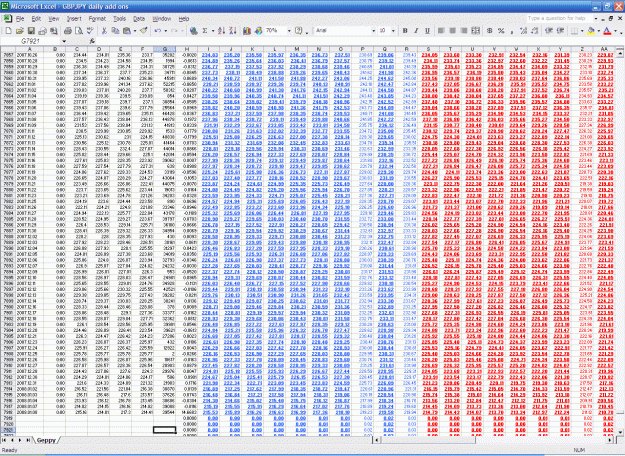Click the Borders button
The width and height of the screenshot is (625, 456).
tap(574, 31)
